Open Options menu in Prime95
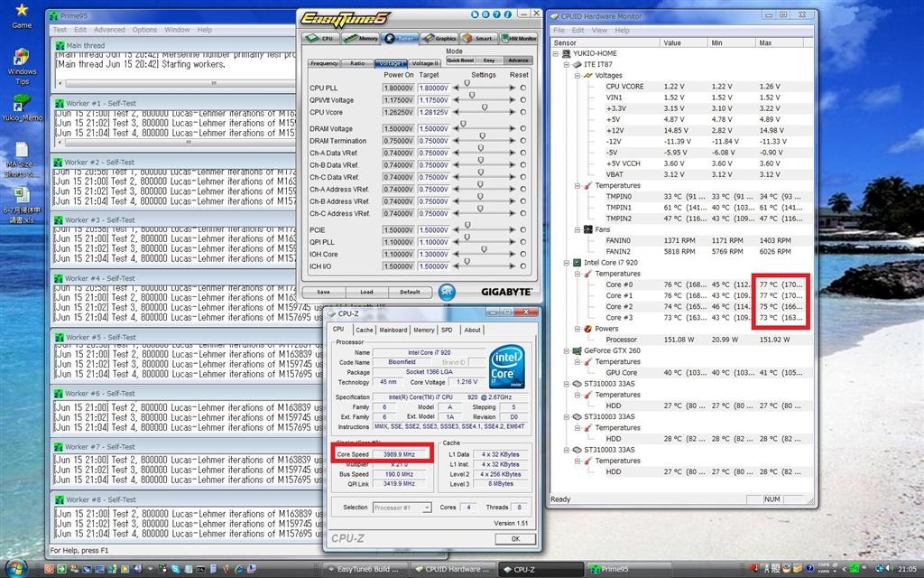Viewport: 924px width, 578px height. pos(144,30)
